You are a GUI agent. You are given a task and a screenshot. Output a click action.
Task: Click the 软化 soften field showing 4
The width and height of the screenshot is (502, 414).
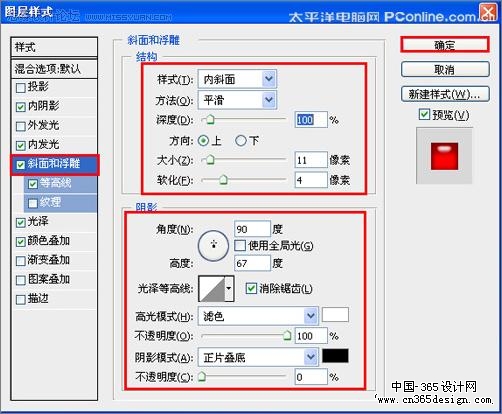311,180
